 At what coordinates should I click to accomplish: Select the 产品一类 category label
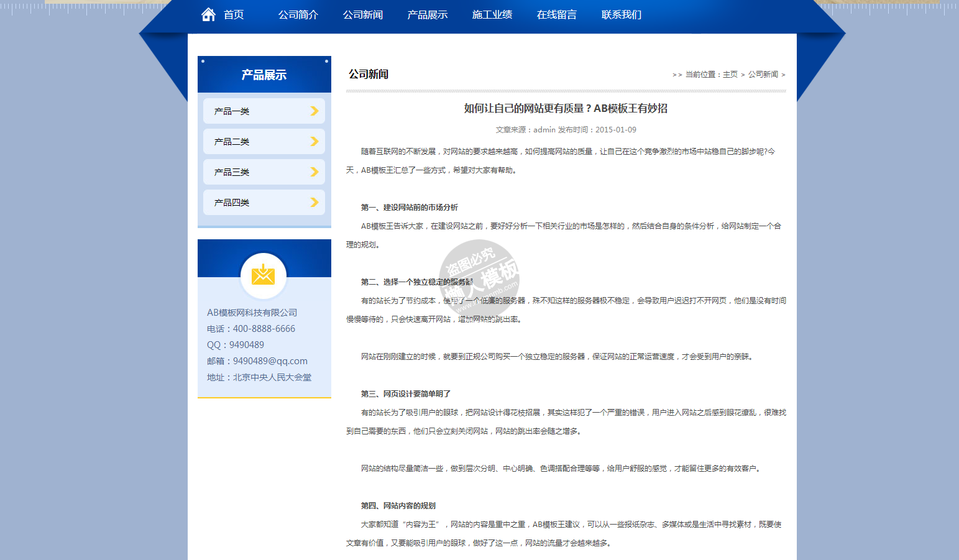pyautogui.click(x=232, y=112)
